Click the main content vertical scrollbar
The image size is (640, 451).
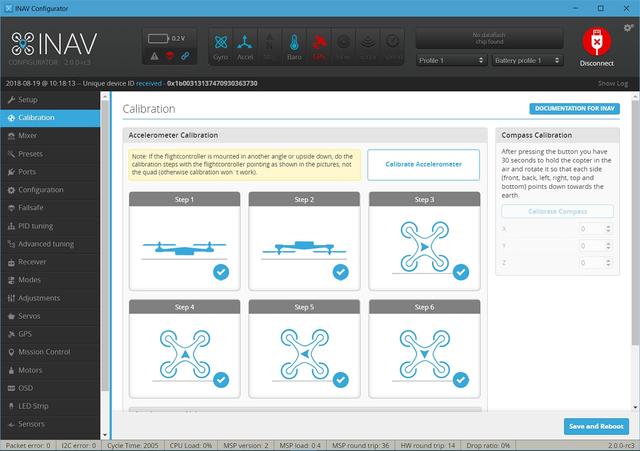[x=635, y=222]
